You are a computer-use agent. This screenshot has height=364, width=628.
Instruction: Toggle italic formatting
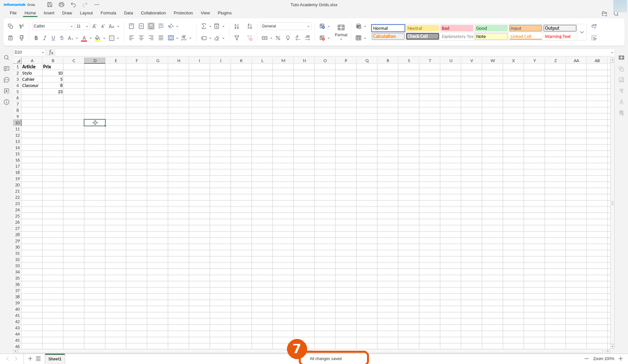point(45,38)
